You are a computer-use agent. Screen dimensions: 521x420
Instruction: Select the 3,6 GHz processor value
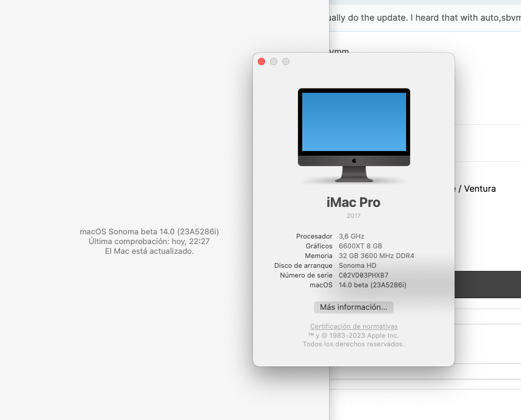tap(352, 236)
